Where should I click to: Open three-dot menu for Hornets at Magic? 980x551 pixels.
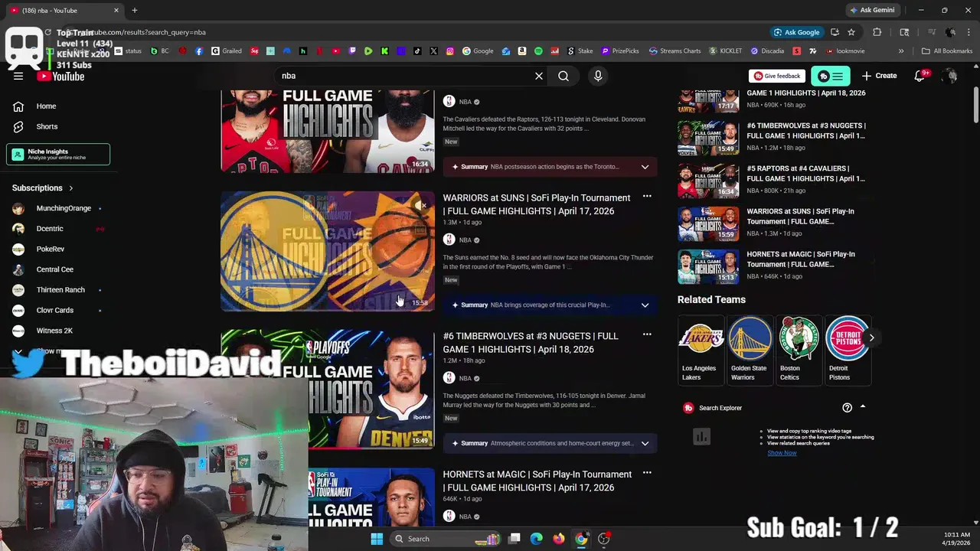(647, 473)
